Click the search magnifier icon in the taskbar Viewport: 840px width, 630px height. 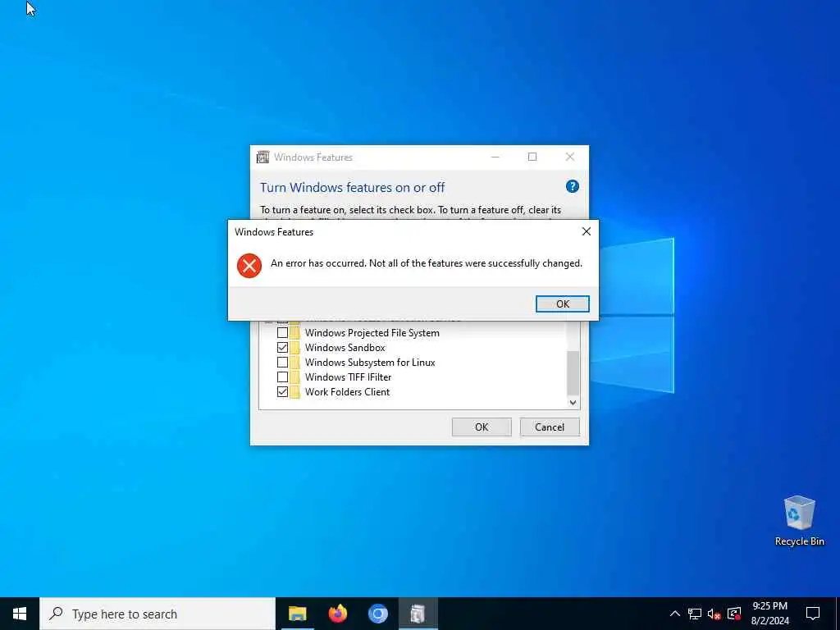point(56,614)
